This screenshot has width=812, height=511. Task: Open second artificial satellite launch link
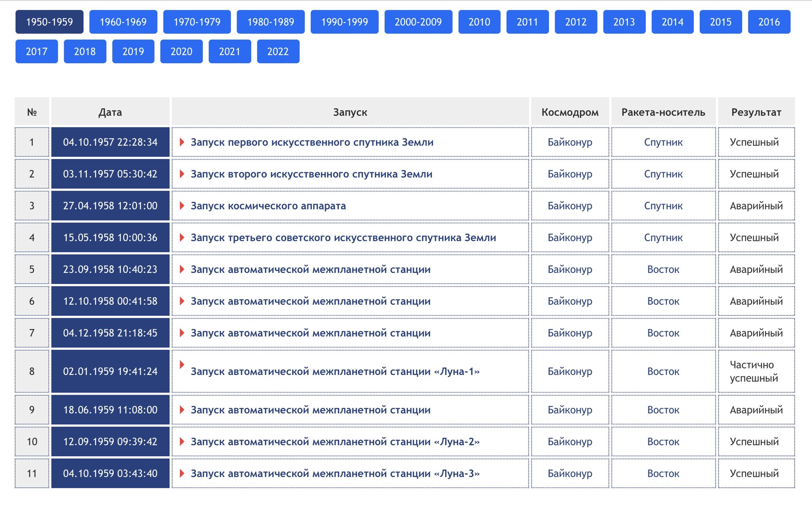(311, 174)
